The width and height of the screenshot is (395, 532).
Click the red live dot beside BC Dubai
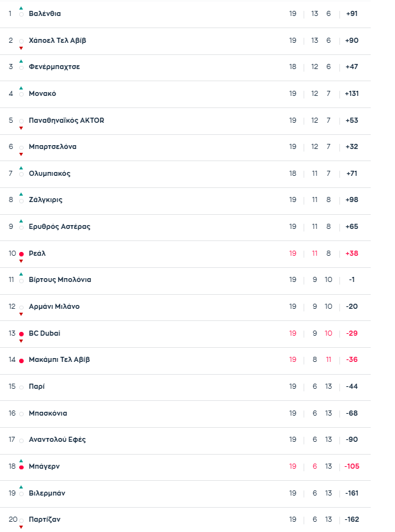click(21, 334)
